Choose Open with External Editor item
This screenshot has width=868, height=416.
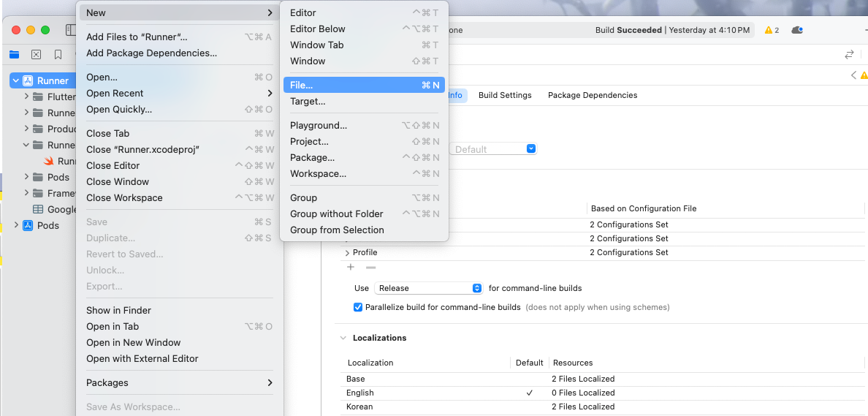pyautogui.click(x=179, y=359)
